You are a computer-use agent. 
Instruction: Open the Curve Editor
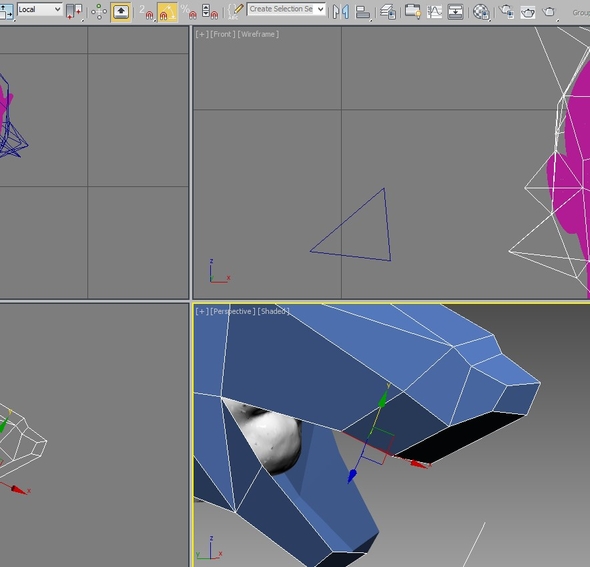point(434,12)
